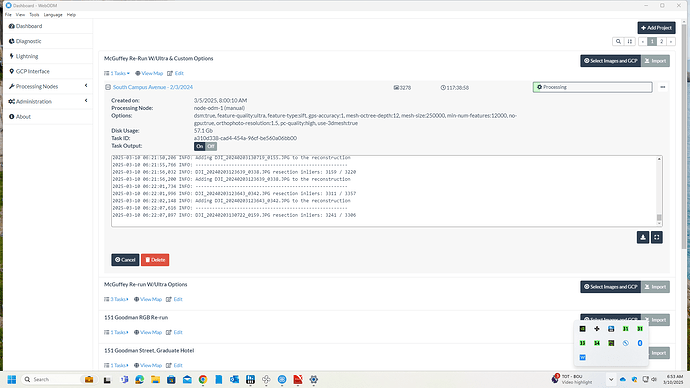
Task: Open the ellipsis menu next to Processing status
Action: 663,87
